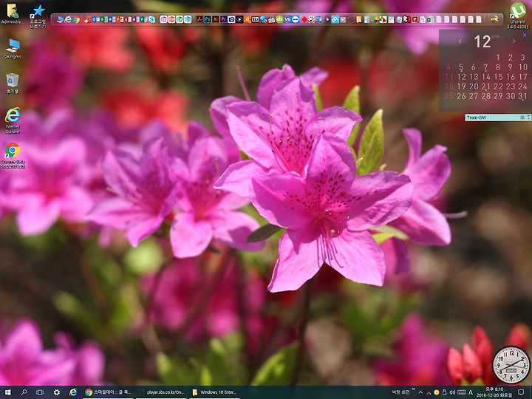The image size is (532, 399).
Task: Select December 7 in calendar widget
Action: coord(486,66)
